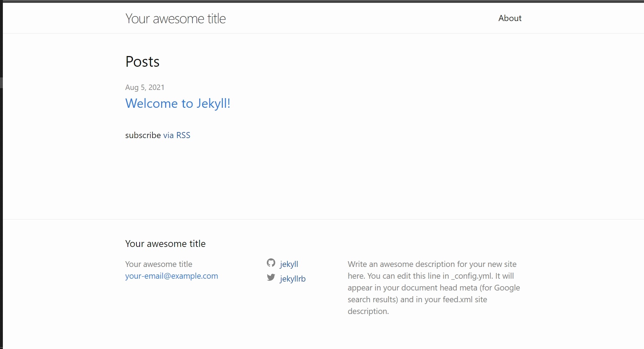The image size is (644, 349).
Task: Click the bold footer heading title
Action: tap(165, 244)
